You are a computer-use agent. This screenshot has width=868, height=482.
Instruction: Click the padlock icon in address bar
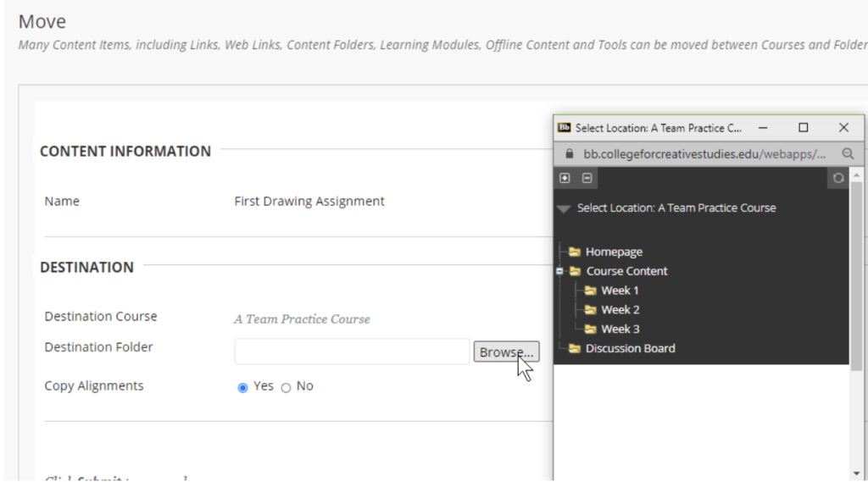(x=570, y=154)
